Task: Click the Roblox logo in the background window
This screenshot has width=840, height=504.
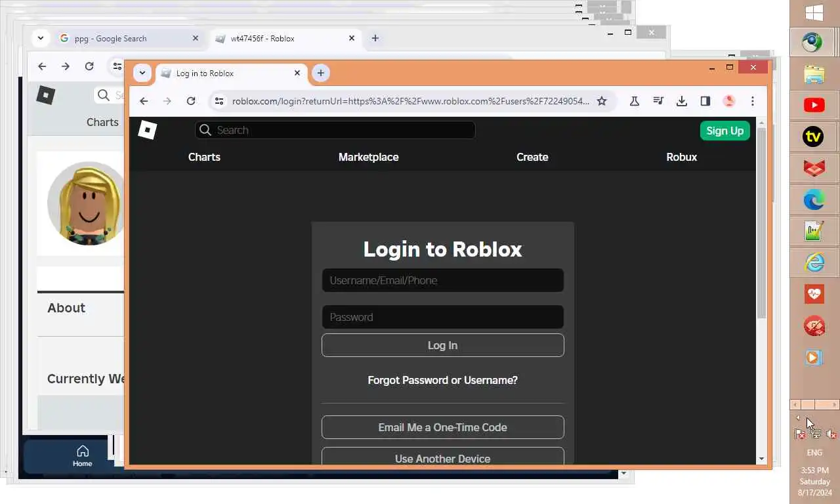Action: pyautogui.click(x=45, y=95)
